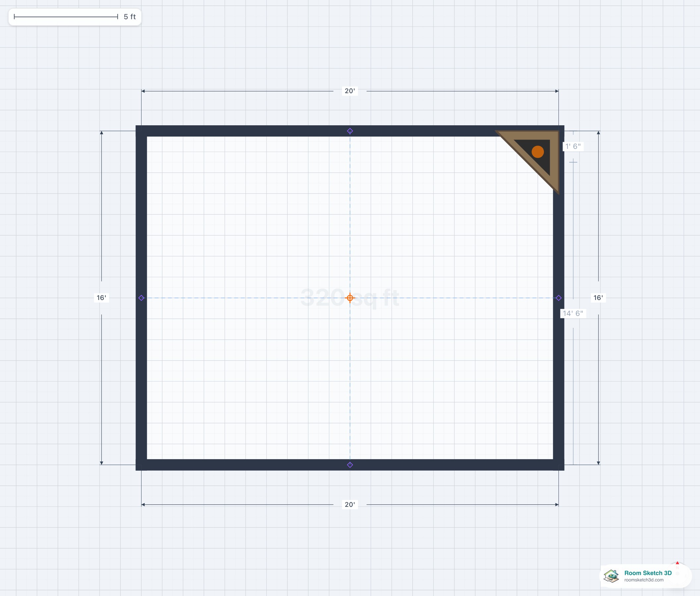Viewport: 700px width, 596px height.
Task: Click the red north compass arrow
Action: [677, 563]
